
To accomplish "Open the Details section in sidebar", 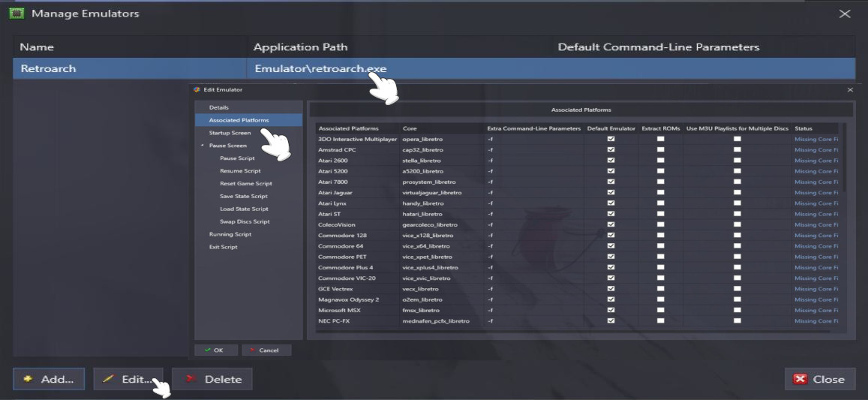I will pyautogui.click(x=218, y=107).
